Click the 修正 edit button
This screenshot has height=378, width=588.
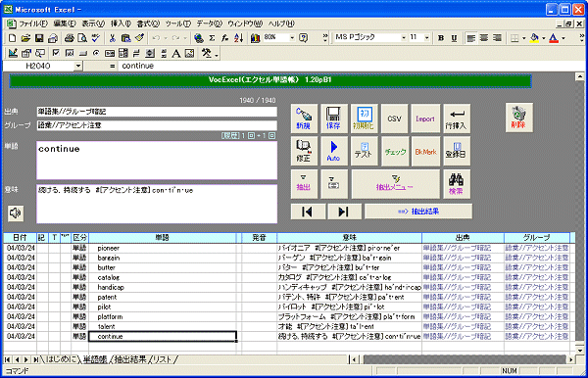click(304, 151)
